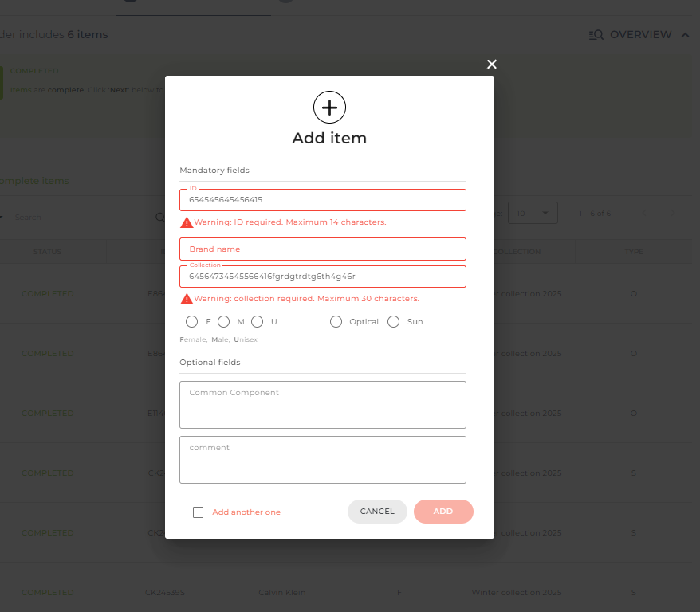
Task: Click the Common Component text area
Action: [323, 405]
